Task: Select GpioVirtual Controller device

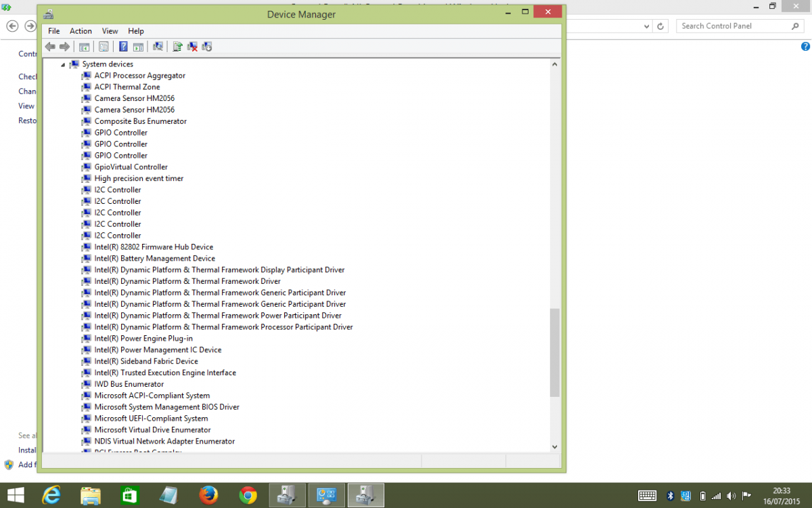Action: [131, 167]
